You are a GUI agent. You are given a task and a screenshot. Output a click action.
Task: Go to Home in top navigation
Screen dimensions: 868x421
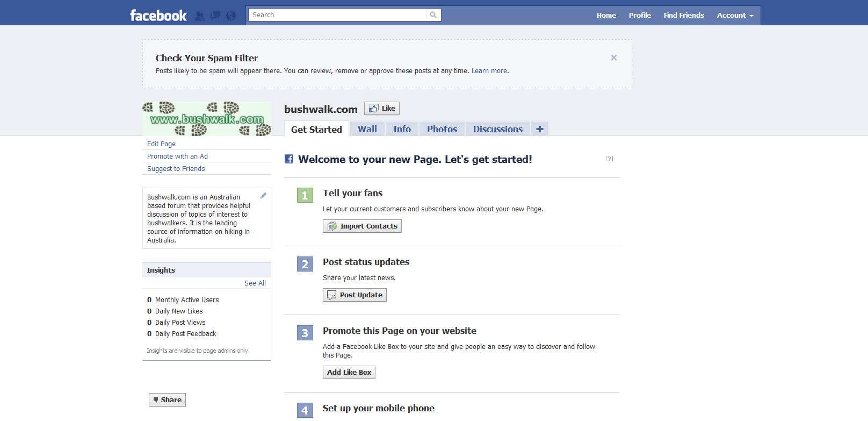pyautogui.click(x=606, y=15)
